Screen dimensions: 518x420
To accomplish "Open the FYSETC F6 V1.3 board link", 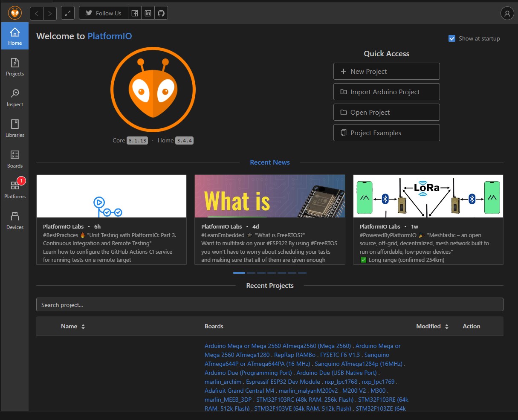I will pyautogui.click(x=340, y=355).
